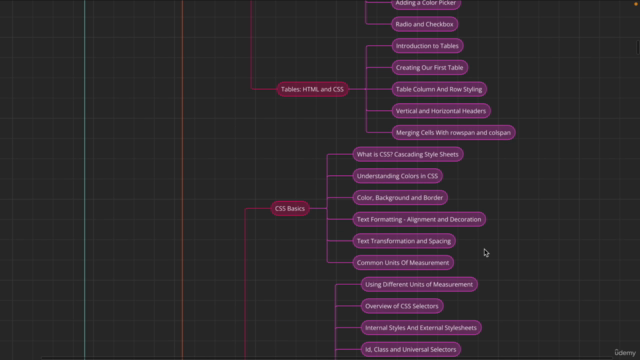Select the 'CSS Basics' node
The height and width of the screenshot is (360, 640).
pyautogui.click(x=290, y=208)
